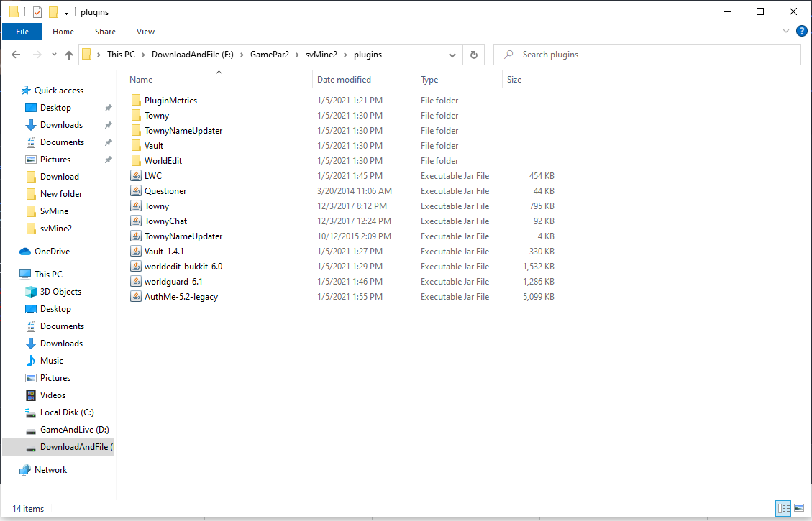
Task: Open Network in navigation pane
Action: coord(43,470)
